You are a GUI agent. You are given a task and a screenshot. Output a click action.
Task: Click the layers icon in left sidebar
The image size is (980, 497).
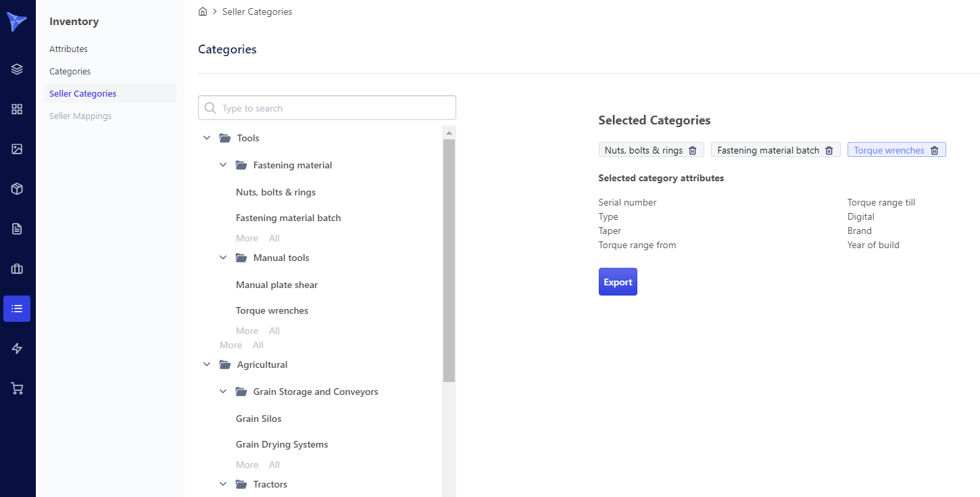point(17,69)
